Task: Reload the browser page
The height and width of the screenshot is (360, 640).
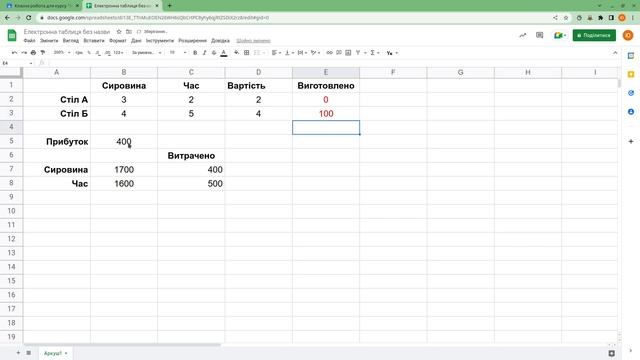Action: (x=28, y=18)
